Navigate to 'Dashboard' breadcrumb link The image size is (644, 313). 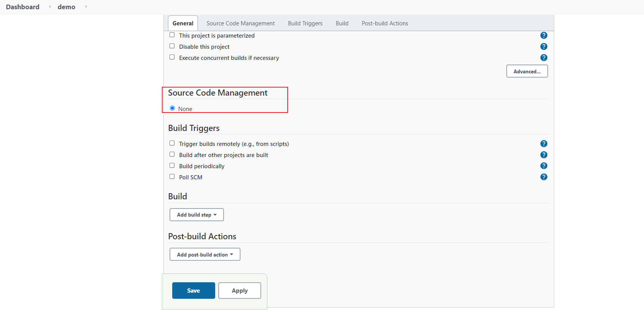tap(23, 7)
